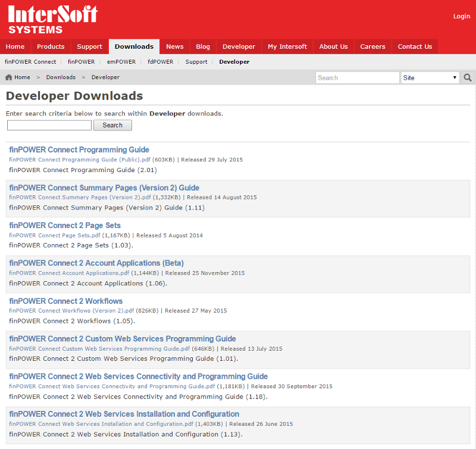
Task: Click Developer in the breadcrumb
Action: click(106, 77)
